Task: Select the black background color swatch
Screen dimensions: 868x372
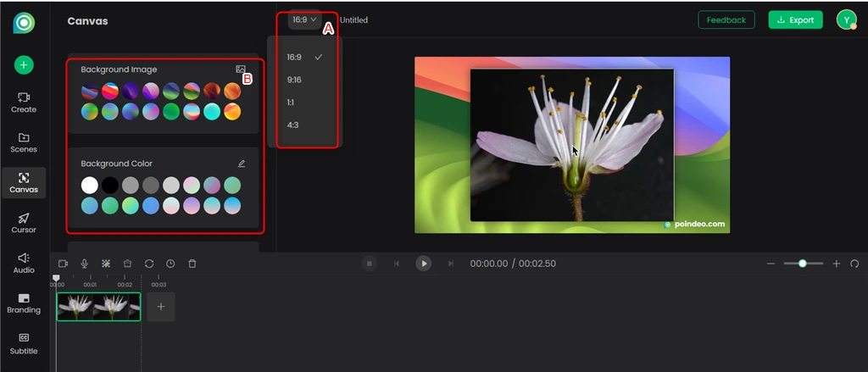Action: (x=109, y=185)
